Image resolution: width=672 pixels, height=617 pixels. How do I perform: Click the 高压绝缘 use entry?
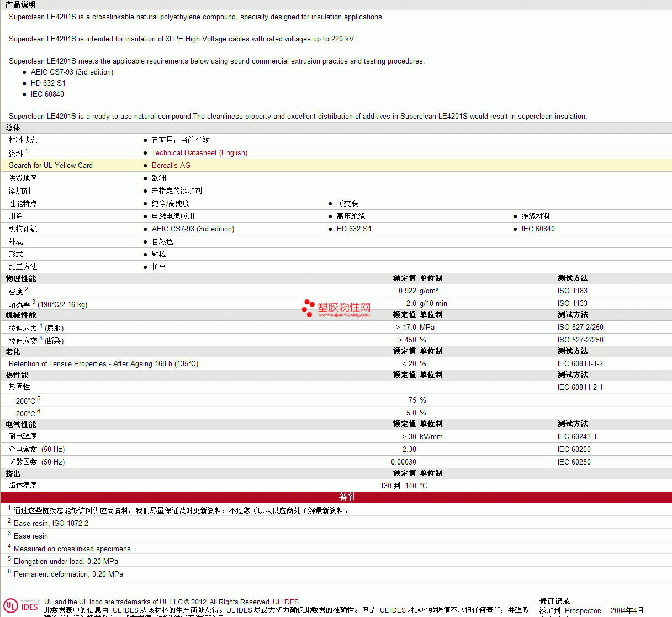click(x=351, y=217)
